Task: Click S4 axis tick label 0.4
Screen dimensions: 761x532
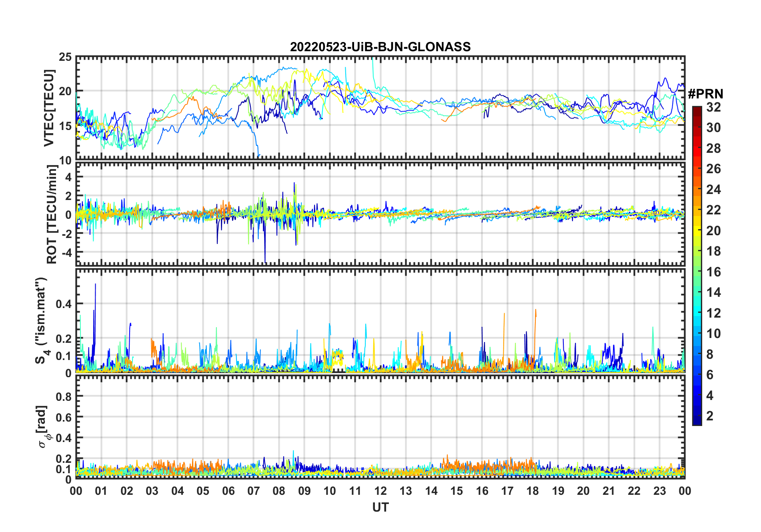Action: pos(64,304)
